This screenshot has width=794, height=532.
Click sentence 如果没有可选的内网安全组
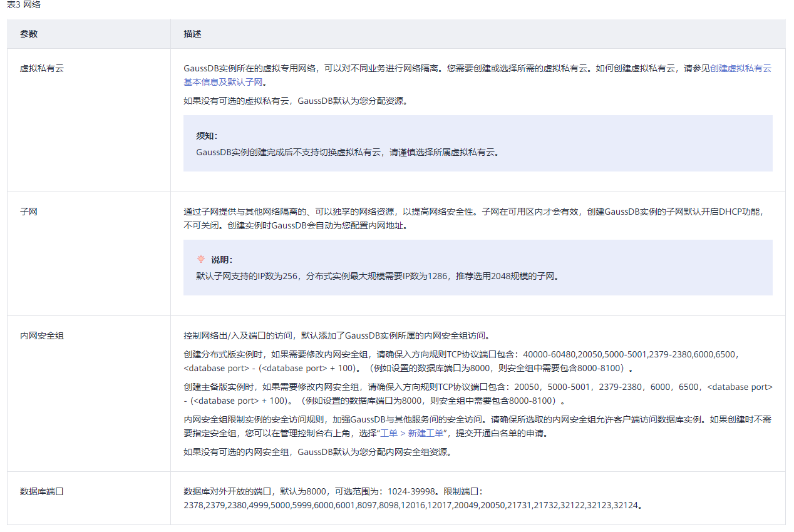pos(317,452)
